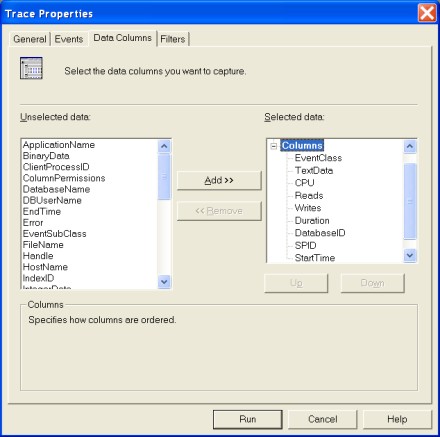440x437 pixels.
Task: Click the Add >> button
Action: 219,180
